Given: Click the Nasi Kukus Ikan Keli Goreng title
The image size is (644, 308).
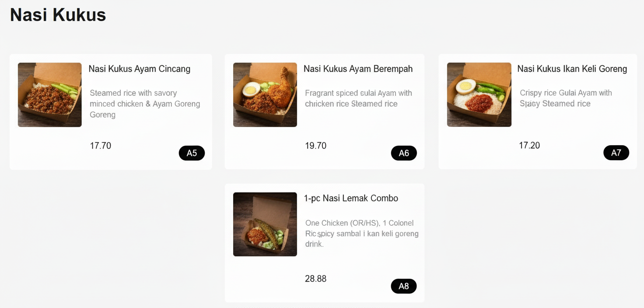Looking at the screenshot, I should 572,69.
